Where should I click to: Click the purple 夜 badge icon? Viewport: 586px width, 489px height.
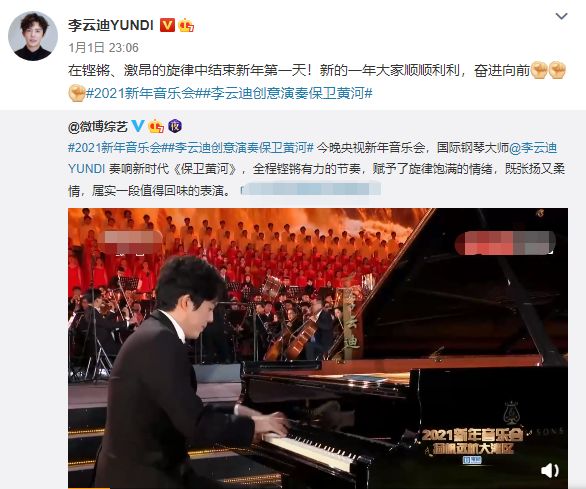pyautogui.click(x=175, y=126)
